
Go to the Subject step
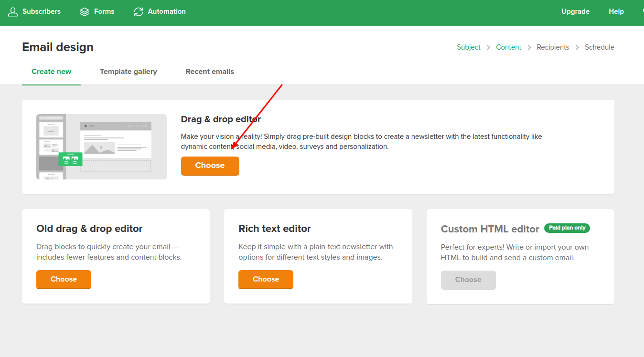click(469, 47)
